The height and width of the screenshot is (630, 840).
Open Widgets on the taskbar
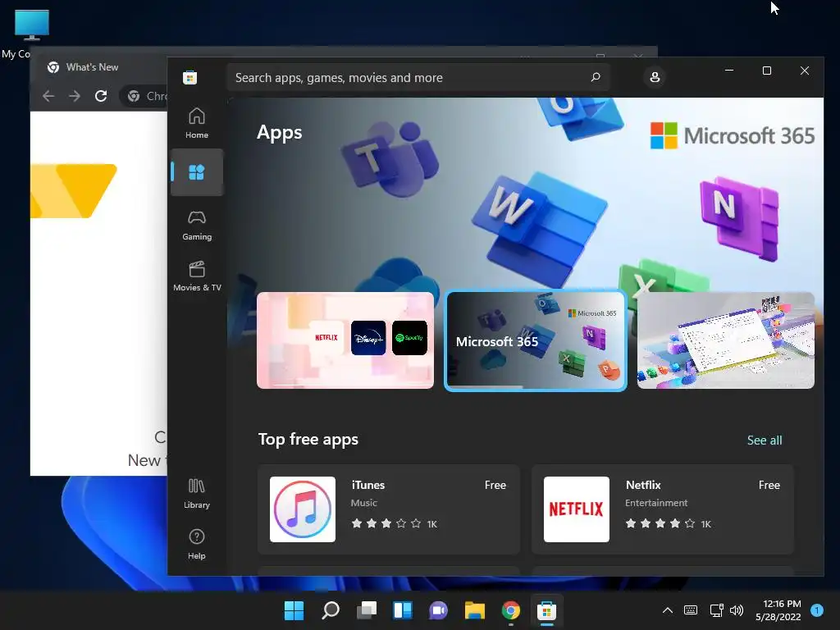(x=402, y=610)
